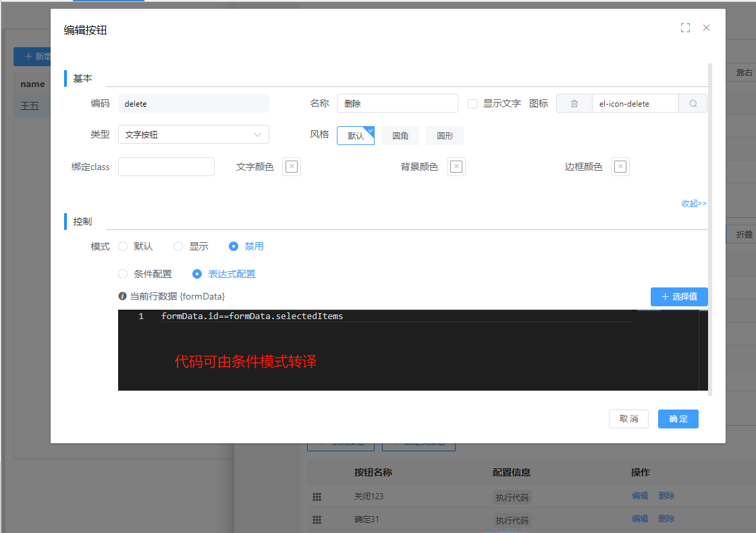Open the 文字颜色 color picker

tap(292, 167)
